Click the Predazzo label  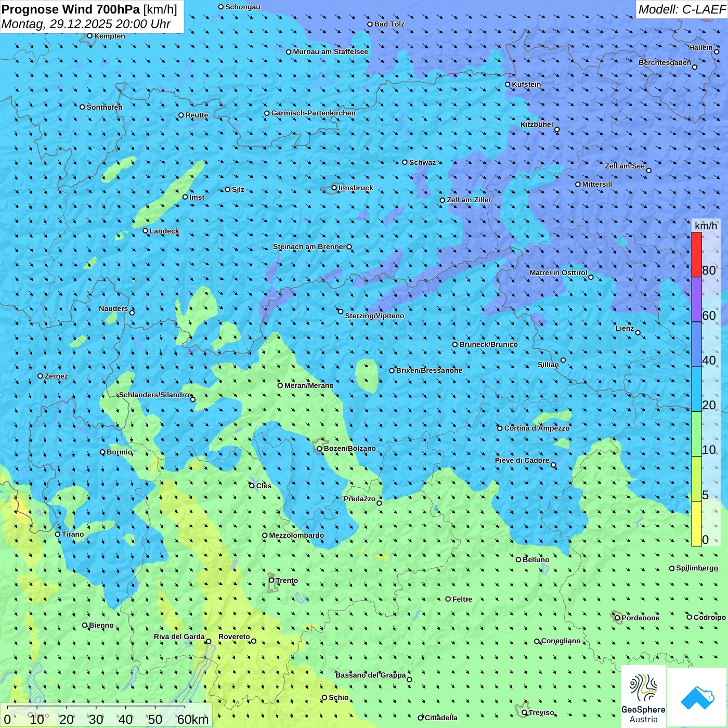point(360,499)
